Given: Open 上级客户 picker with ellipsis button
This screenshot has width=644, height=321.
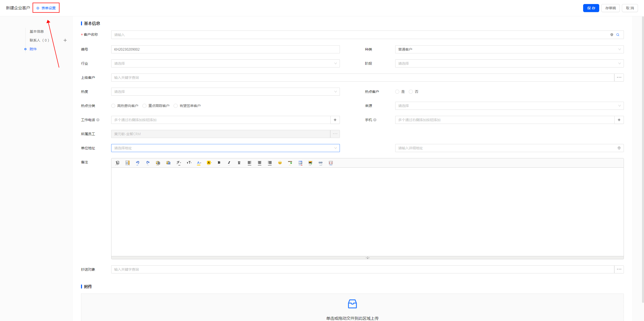Looking at the screenshot, I should point(619,78).
